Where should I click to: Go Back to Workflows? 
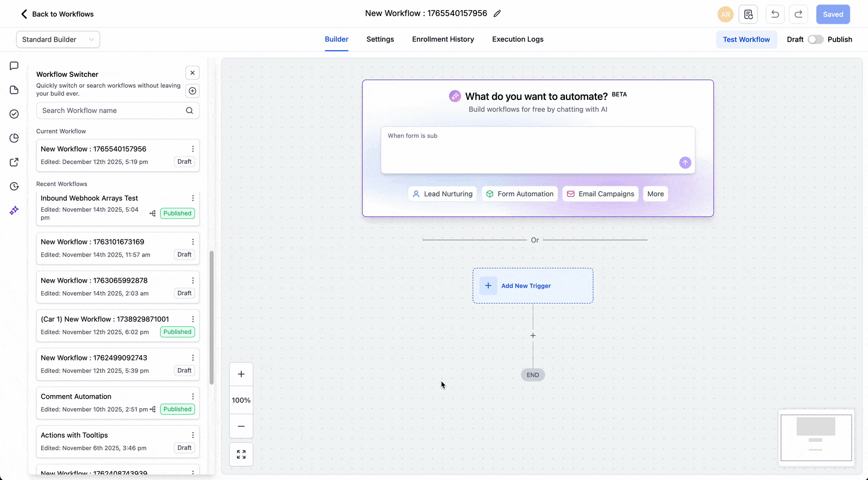pos(57,14)
